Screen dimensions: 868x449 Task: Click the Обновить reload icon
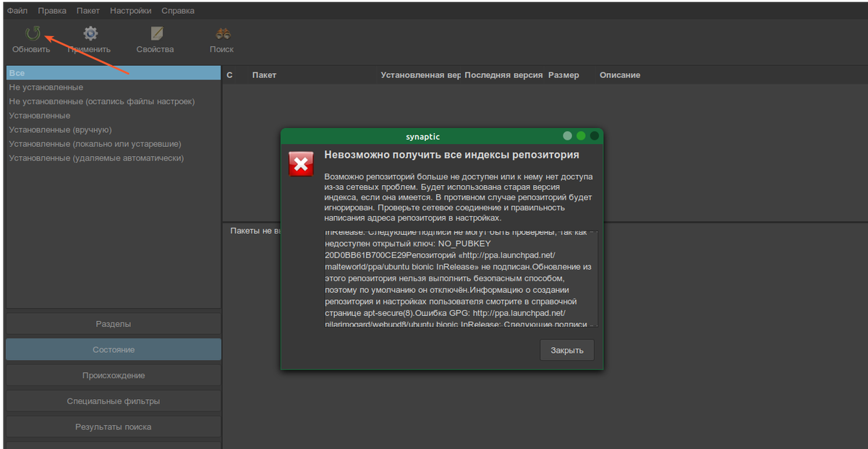pyautogui.click(x=32, y=33)
